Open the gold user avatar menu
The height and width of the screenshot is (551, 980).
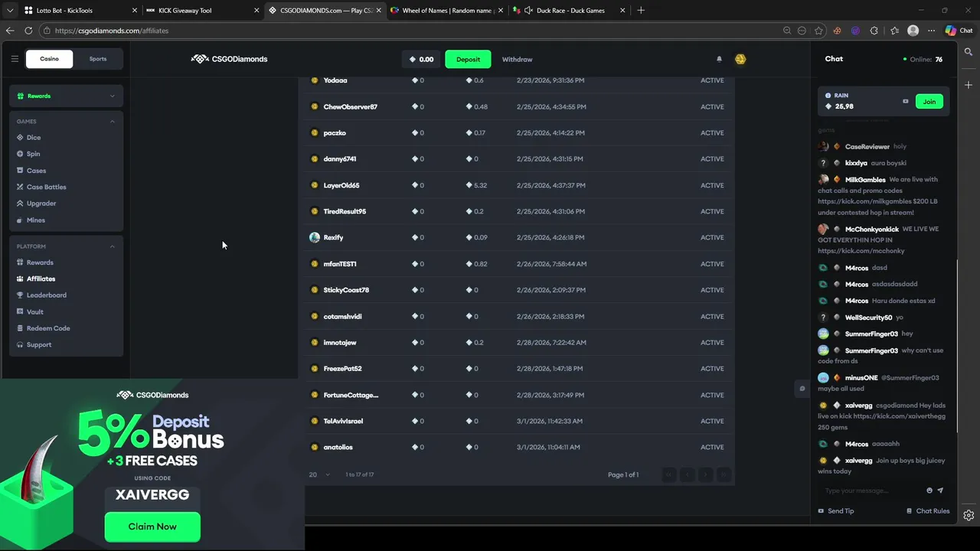click(740, 59)
